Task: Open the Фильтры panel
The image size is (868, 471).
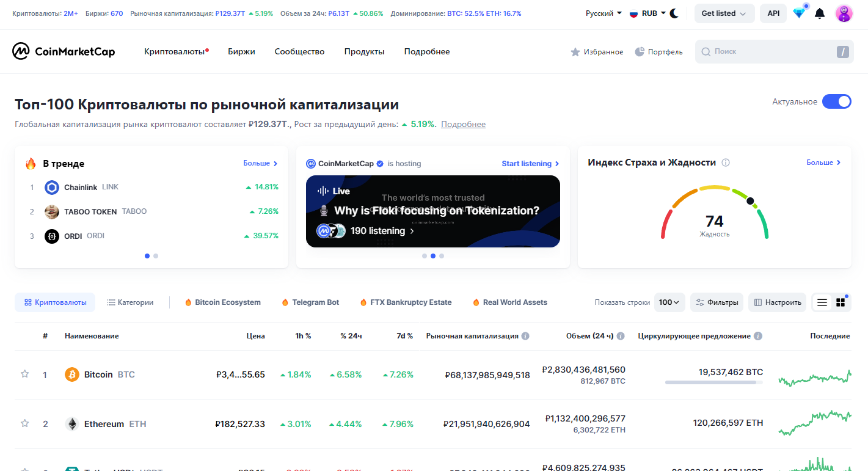Action: pyautogui.click(x=716, y=302)
